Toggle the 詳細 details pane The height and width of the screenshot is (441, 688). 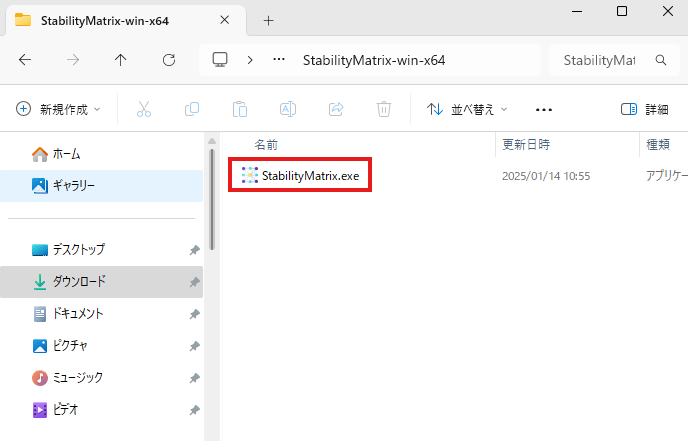(645, 109)
